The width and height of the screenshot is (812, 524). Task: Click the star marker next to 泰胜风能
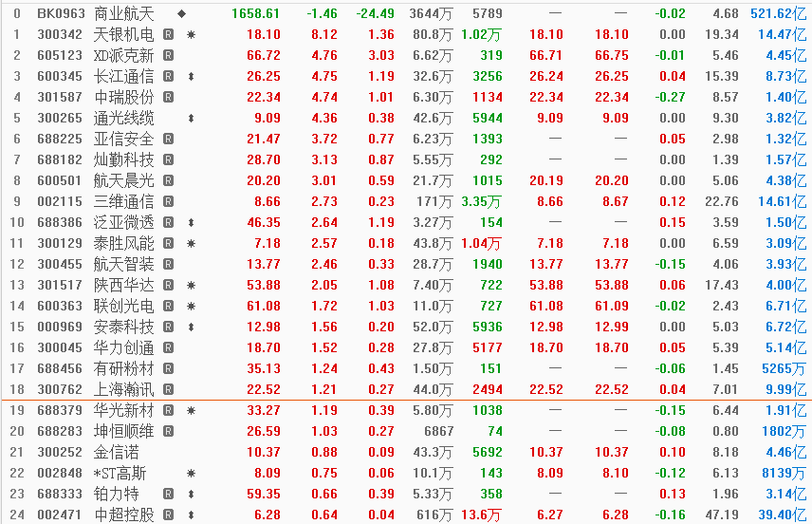[191, 244]
